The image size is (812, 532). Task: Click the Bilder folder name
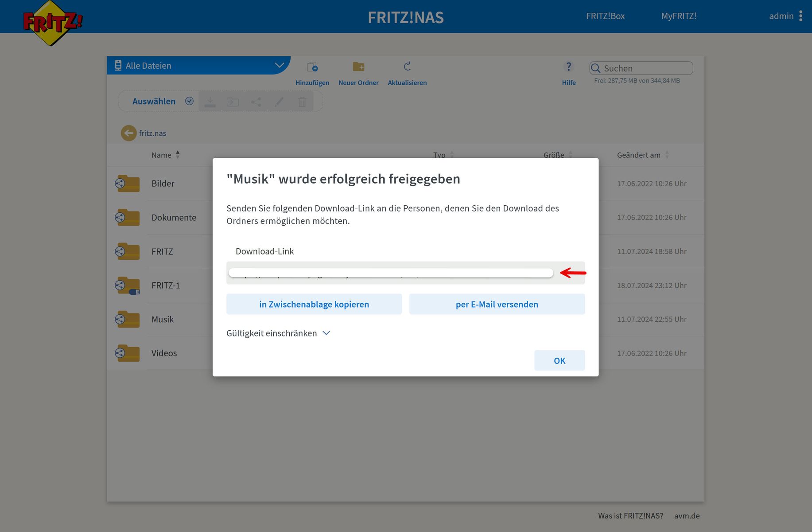(x=163, y=183)
